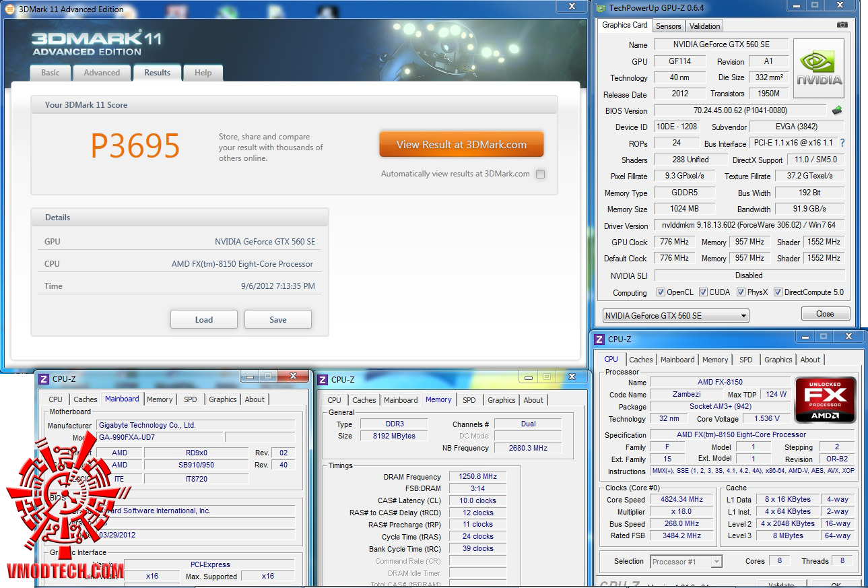Screen dimensions: 868x588
Task: Click the Gigabyte Technology Co., Ltd. manufacturer value
Action: click(196, 425)
